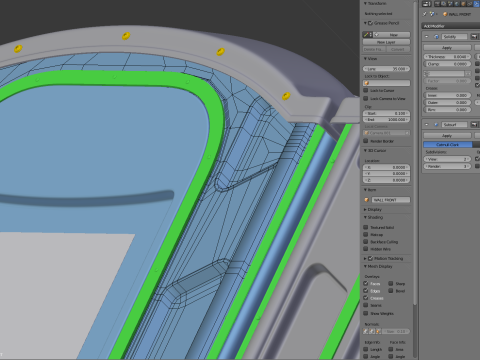The width and height of the screenshot is (480, 360).
Task: Click the View Lens value field
Action: point(386,69)
